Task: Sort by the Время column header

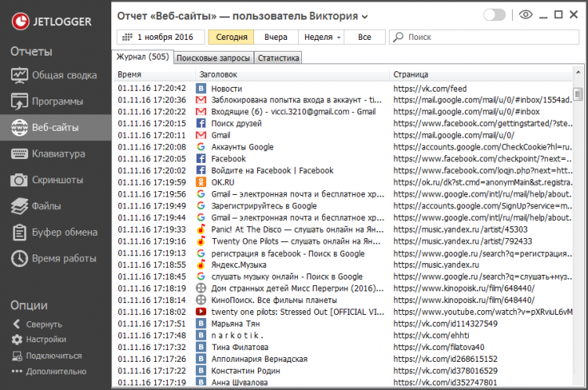Action: [154, 74]
